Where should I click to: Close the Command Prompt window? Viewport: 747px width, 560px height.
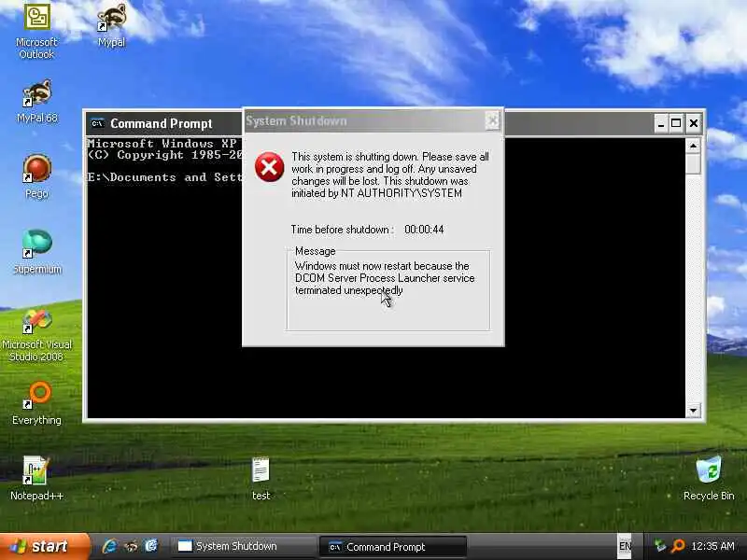(693, 124)
